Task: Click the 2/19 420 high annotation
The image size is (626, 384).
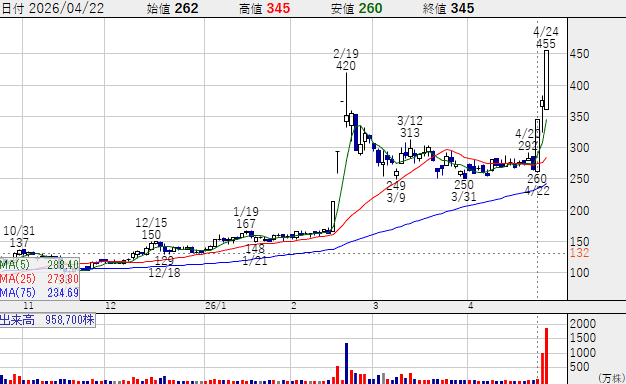Action: tap(346, 59)
